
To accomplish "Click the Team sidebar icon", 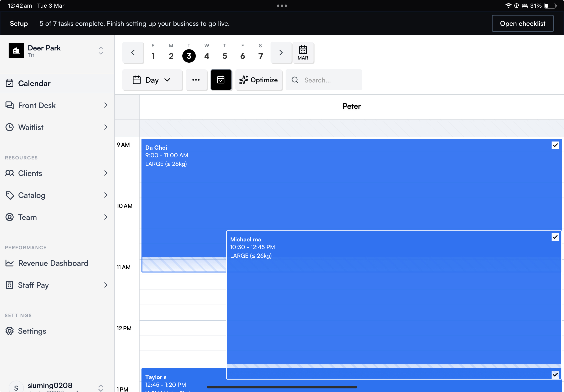I will (10, 217).
